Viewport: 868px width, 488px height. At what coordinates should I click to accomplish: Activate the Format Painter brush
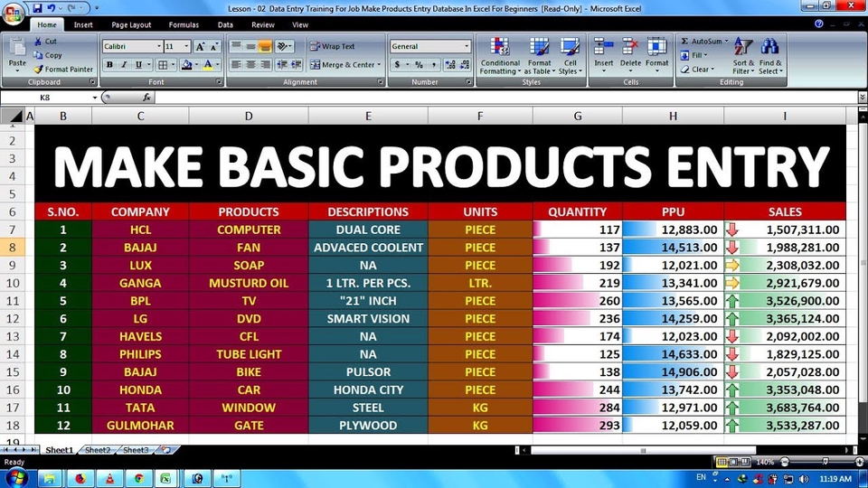38,70
